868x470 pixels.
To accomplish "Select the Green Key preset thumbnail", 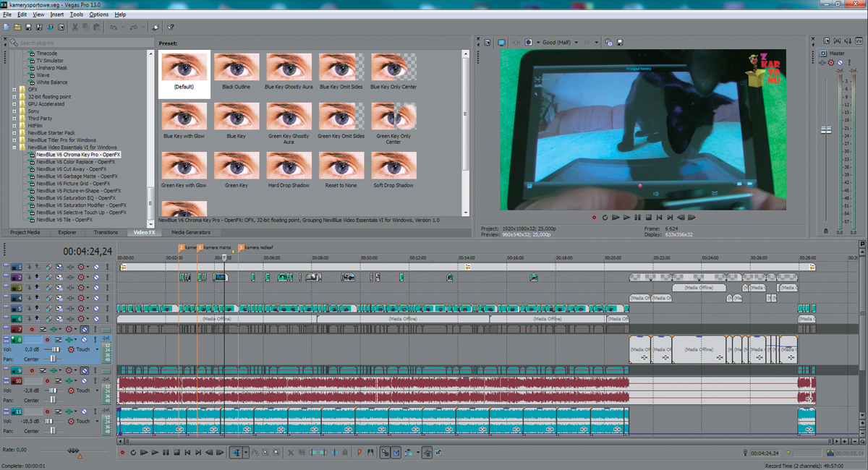I will (237, 166).
